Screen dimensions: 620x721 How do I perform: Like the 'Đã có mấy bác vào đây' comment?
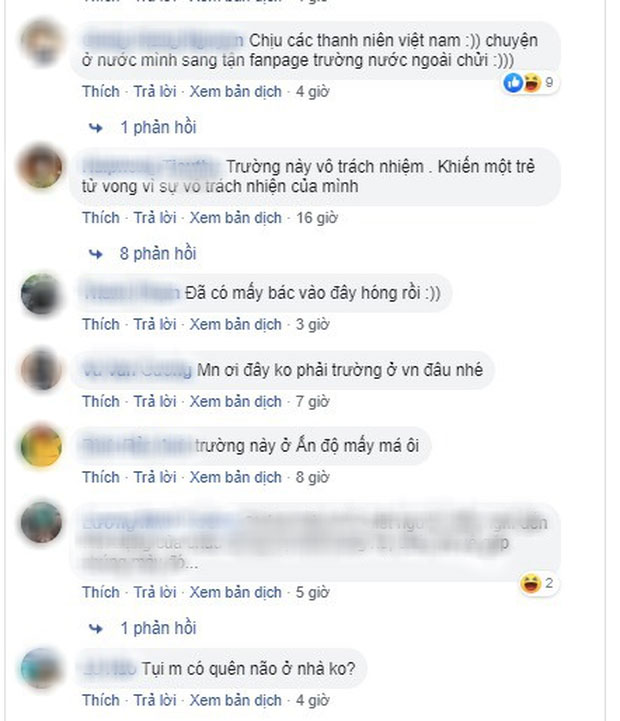[101, 325]
